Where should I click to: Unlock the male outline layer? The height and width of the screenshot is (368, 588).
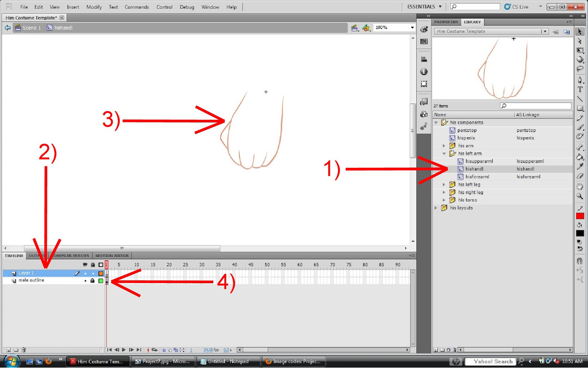pyautogui.click(x=92, y=281)
